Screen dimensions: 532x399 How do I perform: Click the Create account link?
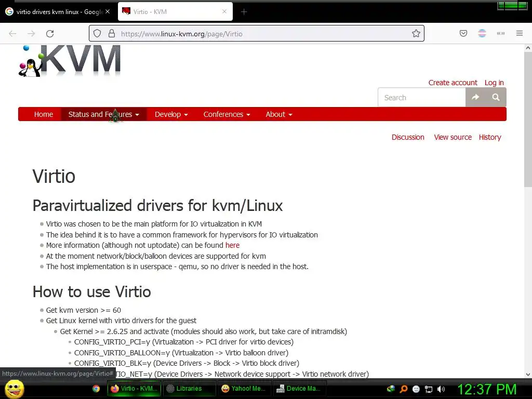(453, 83)
